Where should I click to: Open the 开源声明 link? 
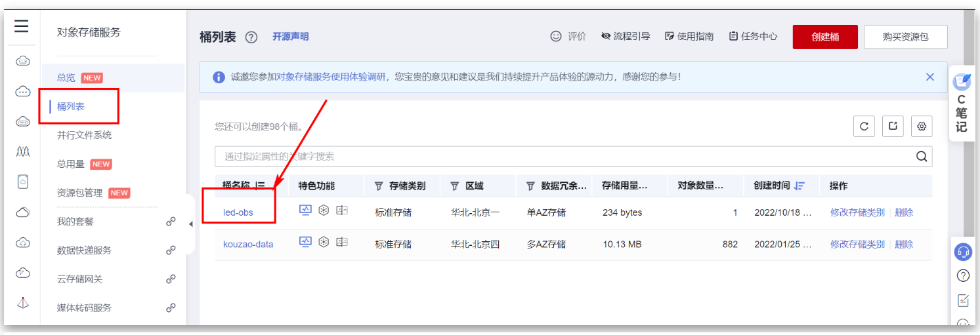pos(291,37)
